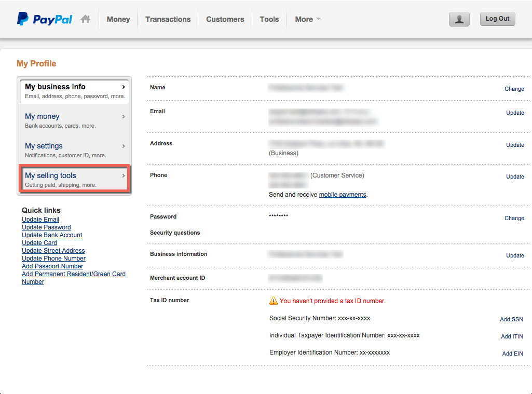The image size is (532, 394).
Task: Click the Employer Identification Number text
Action: coord(330,352)
